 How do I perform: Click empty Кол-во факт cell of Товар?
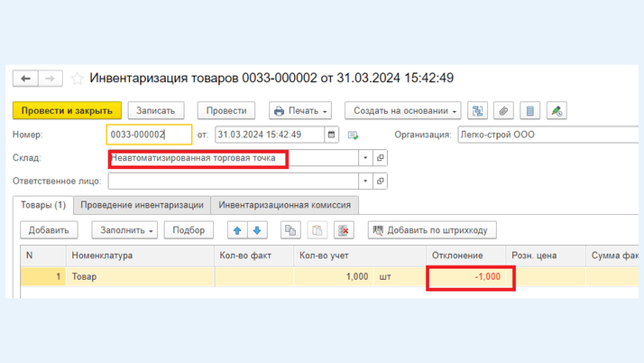253,276
